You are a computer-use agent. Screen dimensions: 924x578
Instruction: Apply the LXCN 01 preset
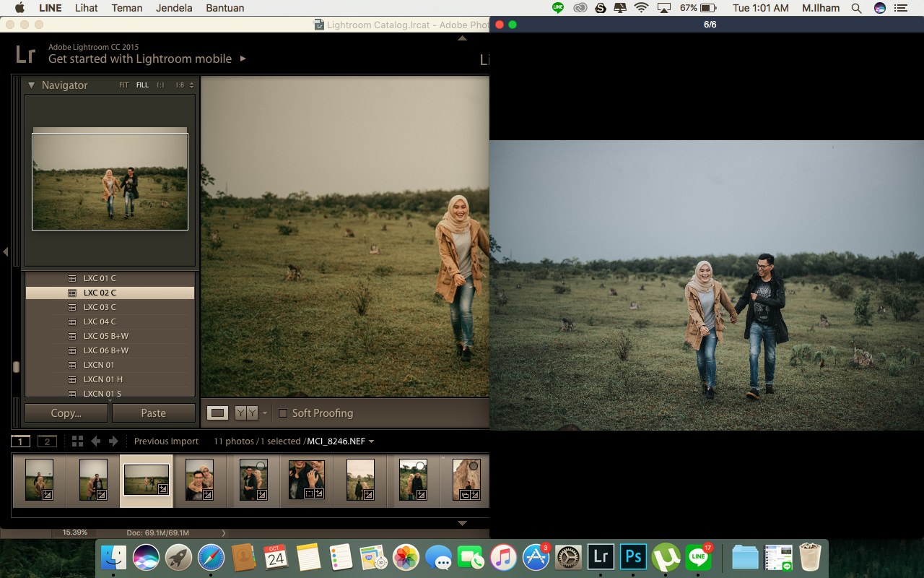110,365
